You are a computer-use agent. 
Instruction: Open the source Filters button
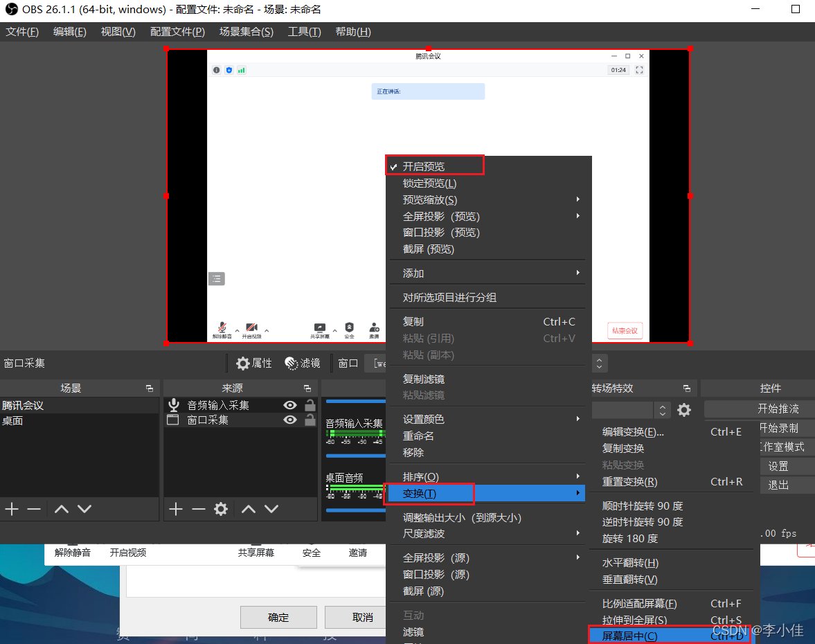[x=303, y=363]
